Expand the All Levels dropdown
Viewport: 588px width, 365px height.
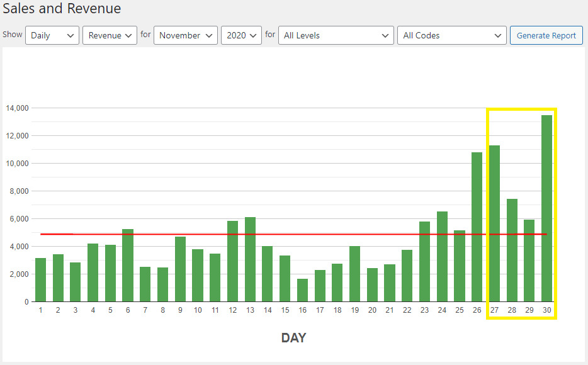(336, 35)
